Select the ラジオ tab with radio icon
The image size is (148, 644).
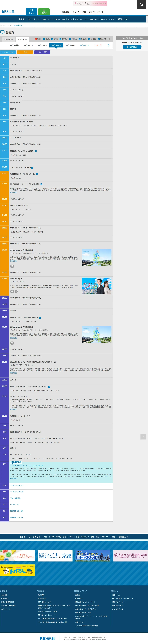tap(44, 12)
